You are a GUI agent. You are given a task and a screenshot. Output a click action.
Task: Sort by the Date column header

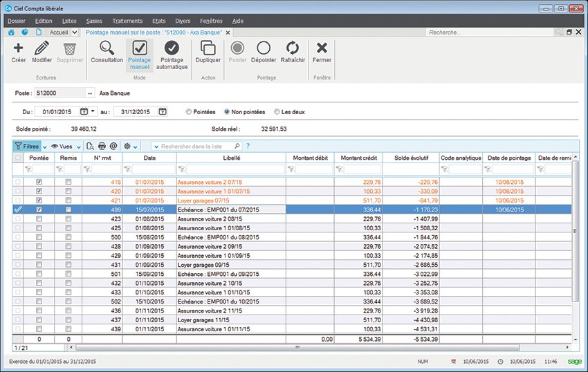tap(149, 158)
